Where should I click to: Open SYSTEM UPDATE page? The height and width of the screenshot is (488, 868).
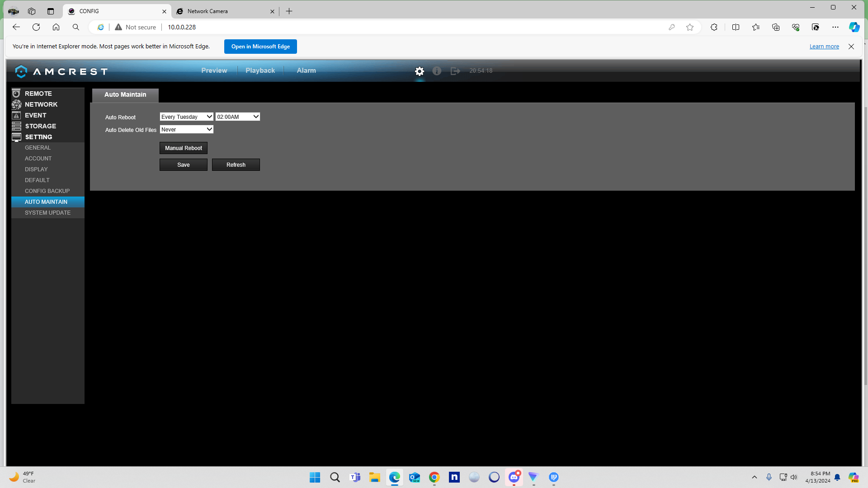(47, 213)
